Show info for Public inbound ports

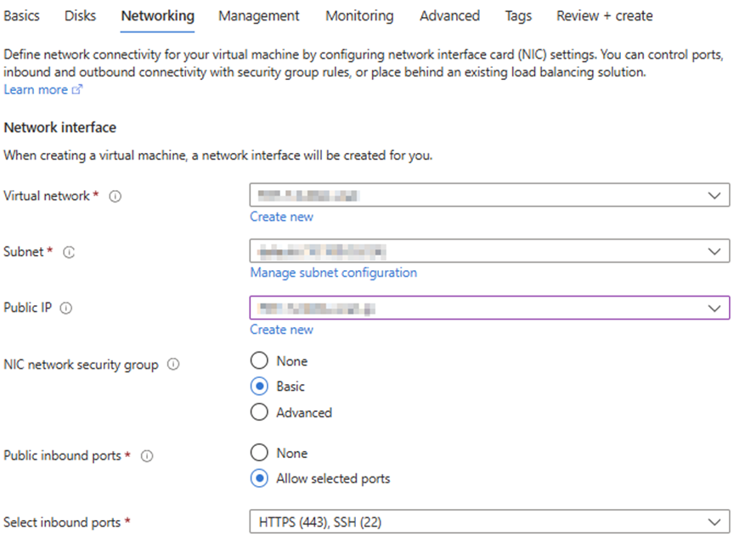[147, 456]
